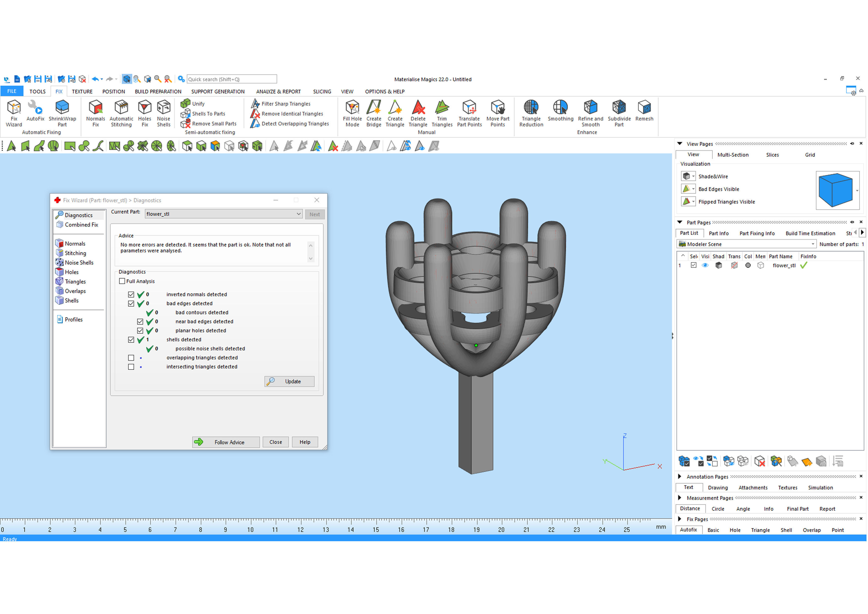Open SUPPORT GENERATION tab
868x614 pixels.
218,92
